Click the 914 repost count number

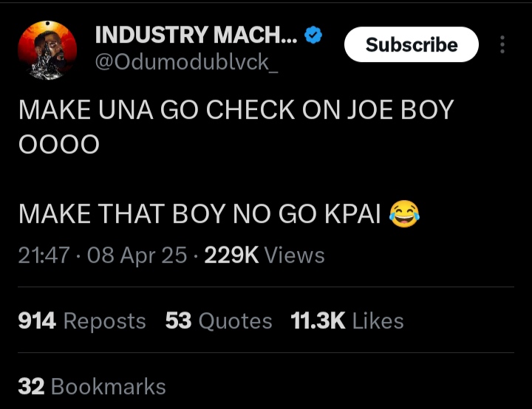tap(37, 321)
